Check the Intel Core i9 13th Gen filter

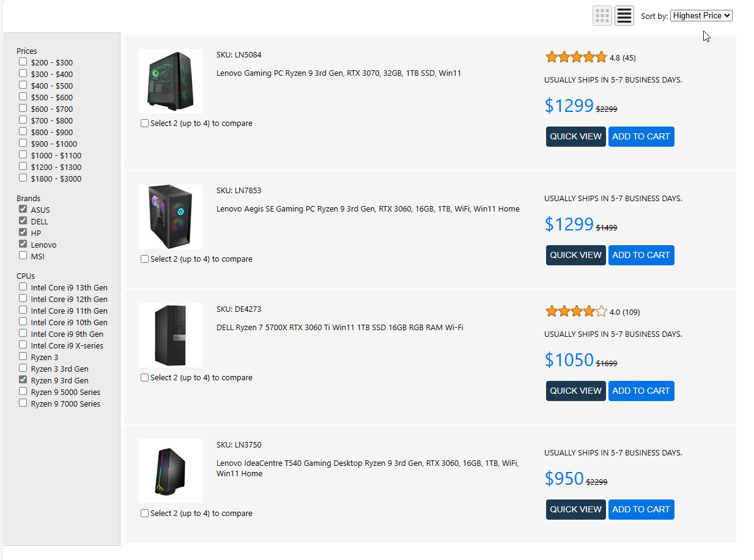[x=23, y=287]
